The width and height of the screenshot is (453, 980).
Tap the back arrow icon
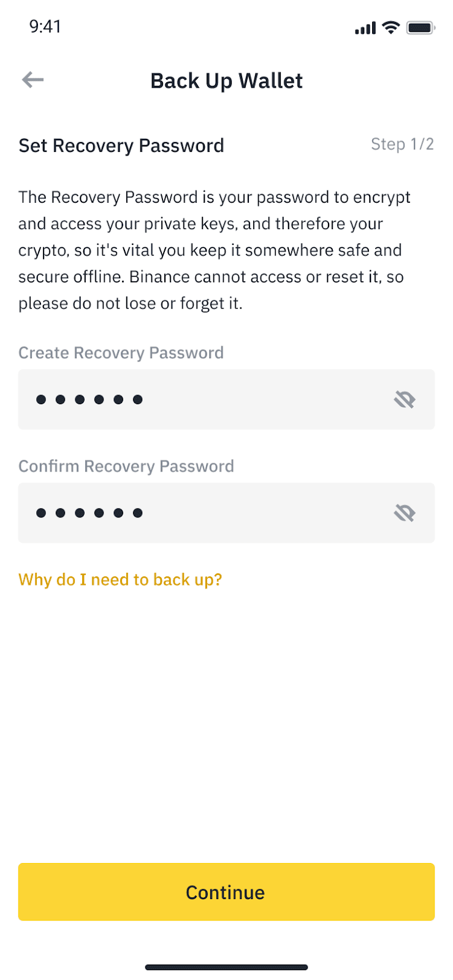click(x=33, y=80)
